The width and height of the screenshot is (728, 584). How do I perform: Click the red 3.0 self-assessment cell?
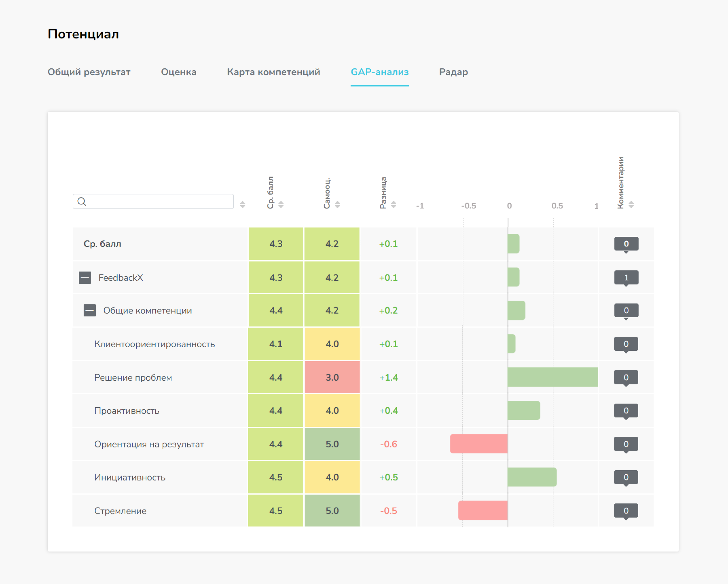click(332, 377)
